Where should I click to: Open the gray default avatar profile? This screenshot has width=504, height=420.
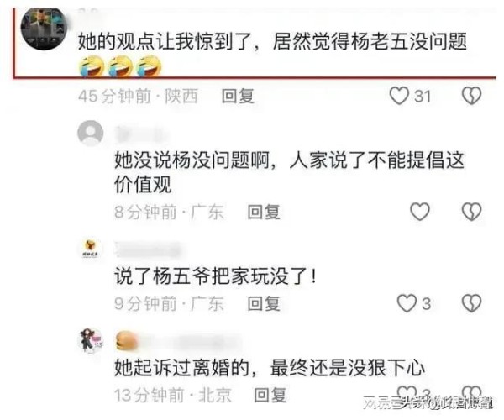pos(91,133)
